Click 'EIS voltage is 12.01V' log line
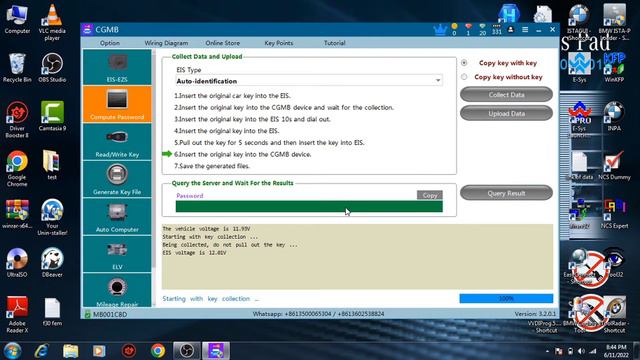 (x=194, y=253)
